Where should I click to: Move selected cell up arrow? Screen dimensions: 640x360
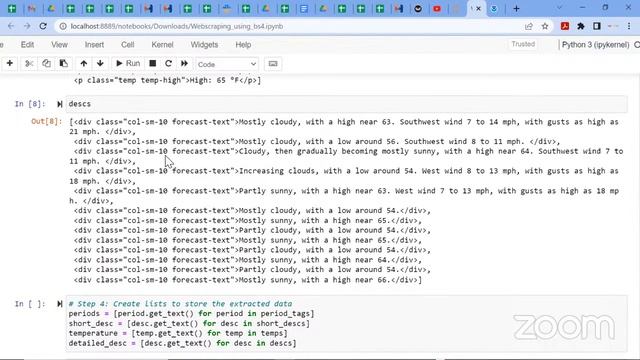(x=84, y=64)
